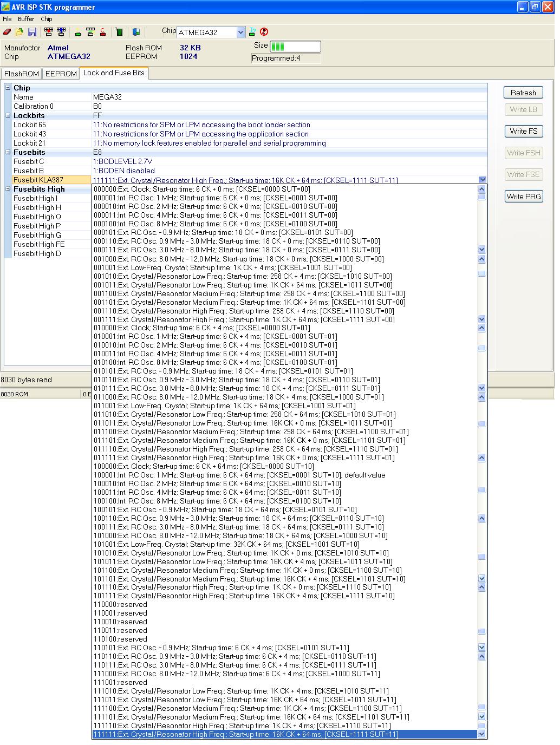
Task: Click the '8030 bytes read' status text
Action: 27,380
